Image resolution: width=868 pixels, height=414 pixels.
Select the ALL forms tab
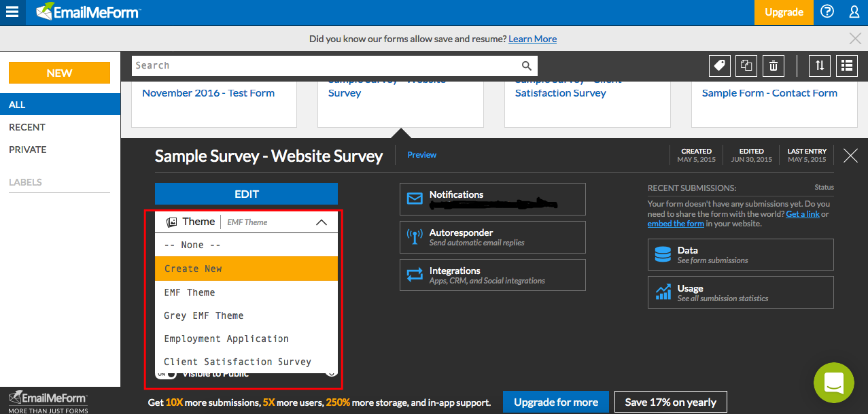click(60, 105)
